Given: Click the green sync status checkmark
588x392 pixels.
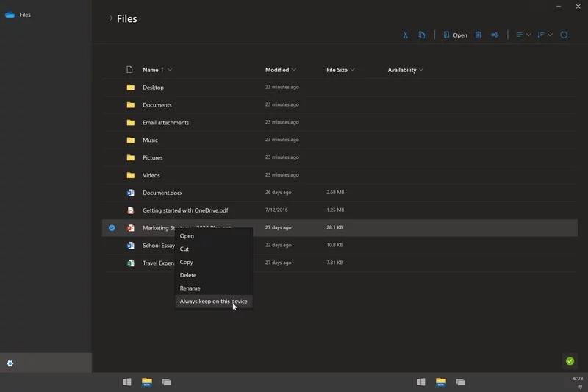Looking at the screenshot, I should (x=570, y=361).
